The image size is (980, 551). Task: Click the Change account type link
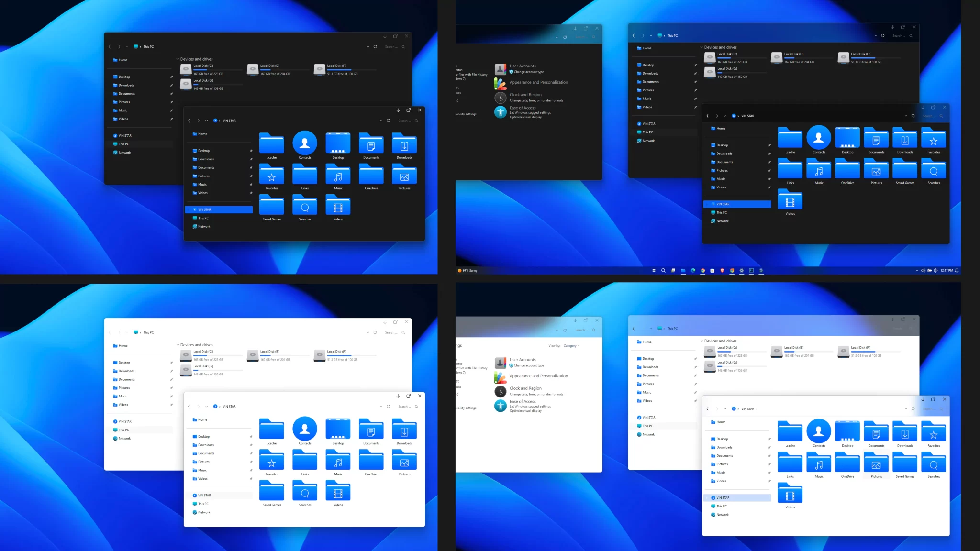tap(529, 72)
